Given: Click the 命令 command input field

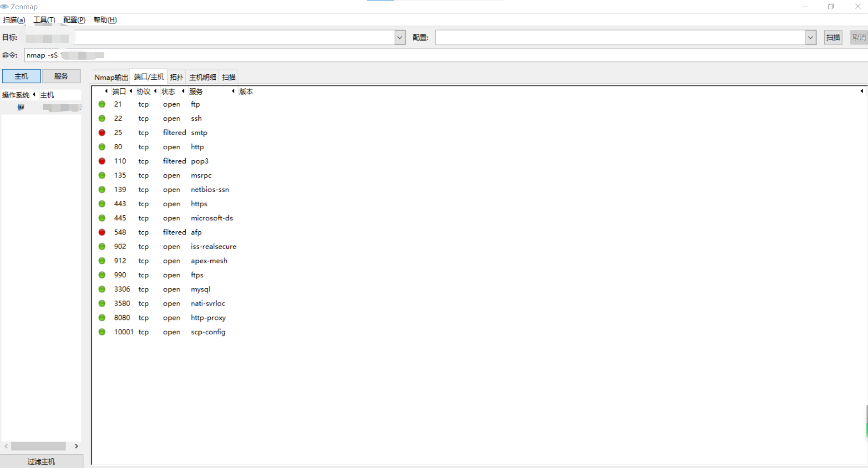Looking at the screenshot, I should tap(446, 55).
